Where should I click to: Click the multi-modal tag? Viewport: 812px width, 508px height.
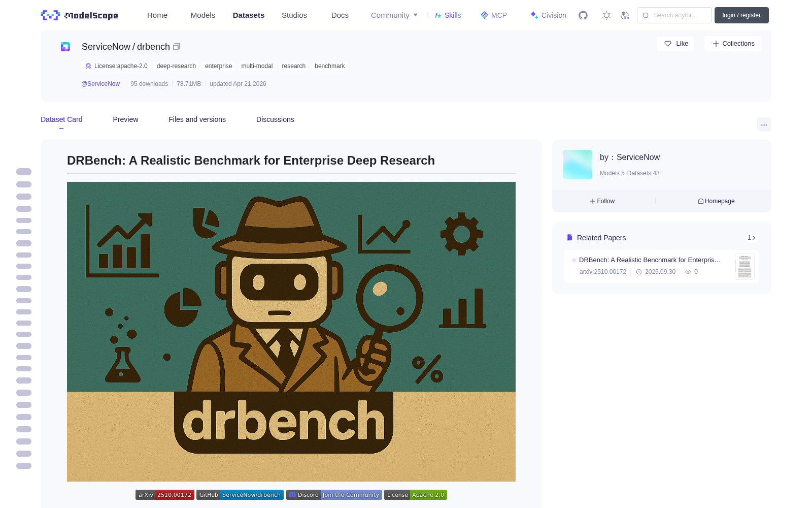point(257,66)
